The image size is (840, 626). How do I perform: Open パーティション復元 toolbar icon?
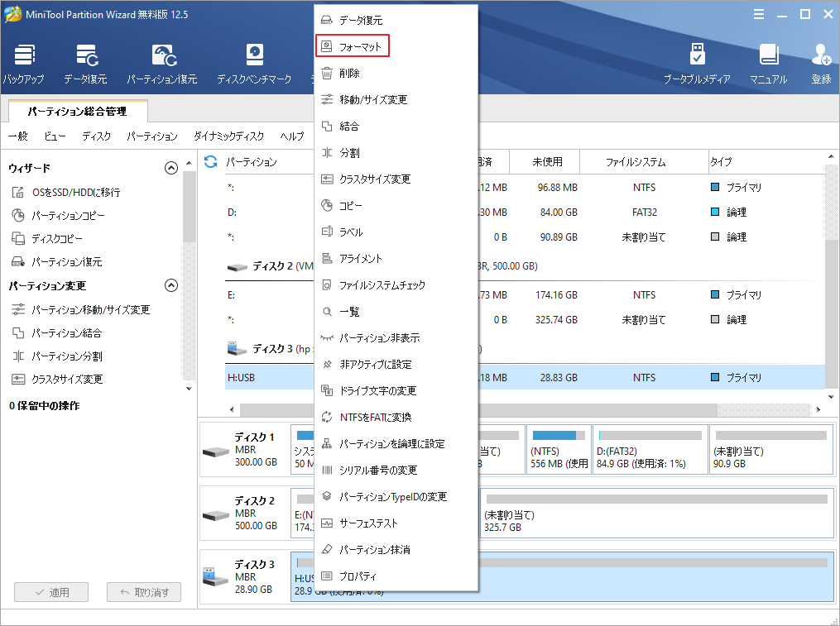(162, 65)
